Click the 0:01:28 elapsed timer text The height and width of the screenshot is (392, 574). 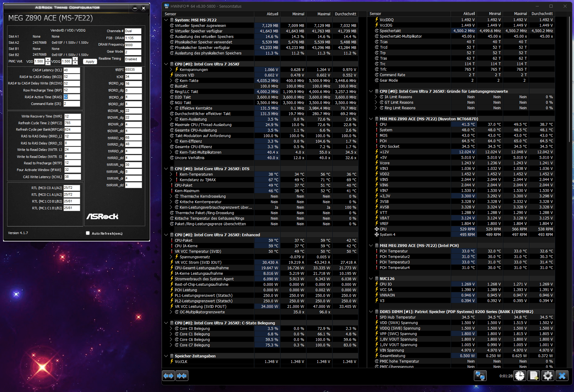coord(506,376)
